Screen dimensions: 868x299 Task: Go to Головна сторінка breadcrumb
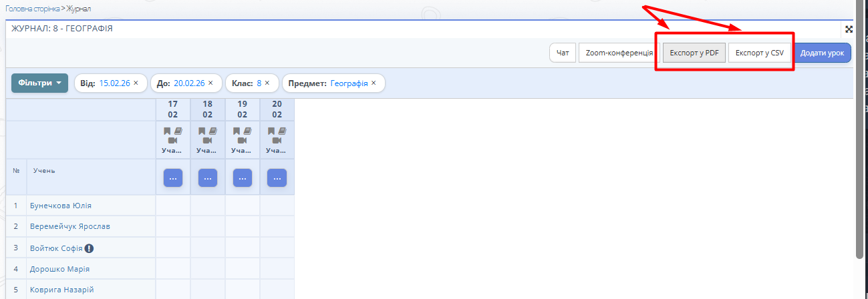point(33,9)
